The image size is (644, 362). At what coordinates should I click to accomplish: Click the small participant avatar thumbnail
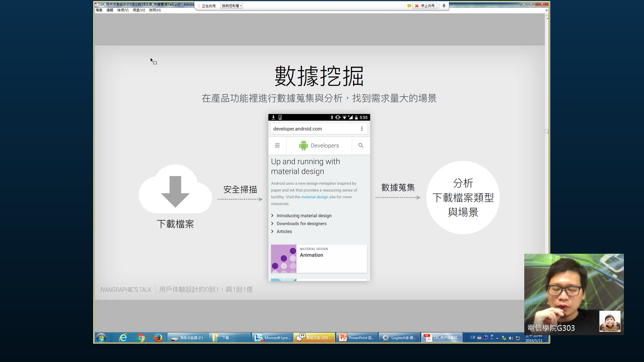pos(609,321)
